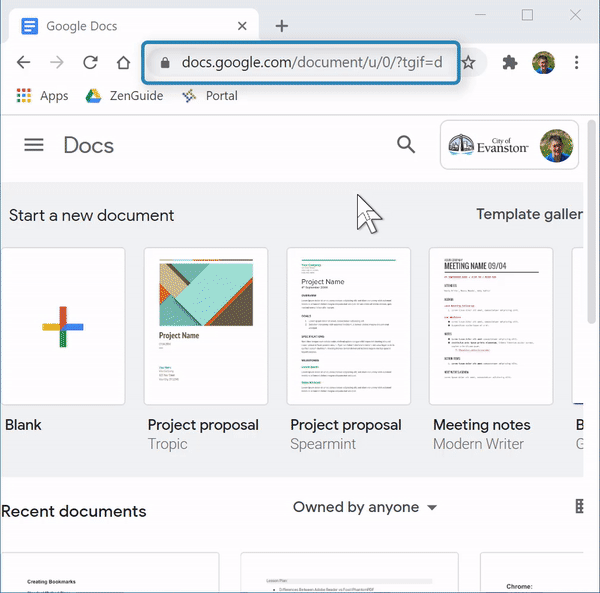Click the Google account avatar in Docs header

[556, 145]
